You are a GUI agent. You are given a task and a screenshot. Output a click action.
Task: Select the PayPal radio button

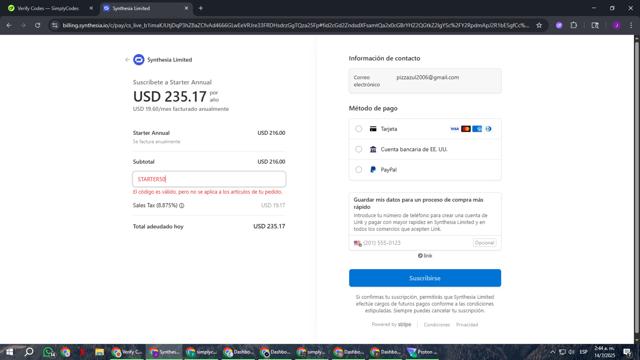(358, 170)
